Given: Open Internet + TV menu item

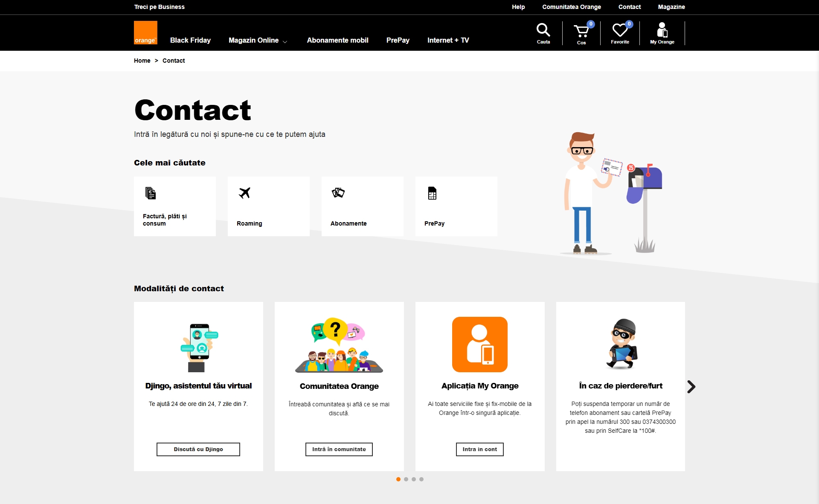Looking at the screenshot, I should point(448,40).
